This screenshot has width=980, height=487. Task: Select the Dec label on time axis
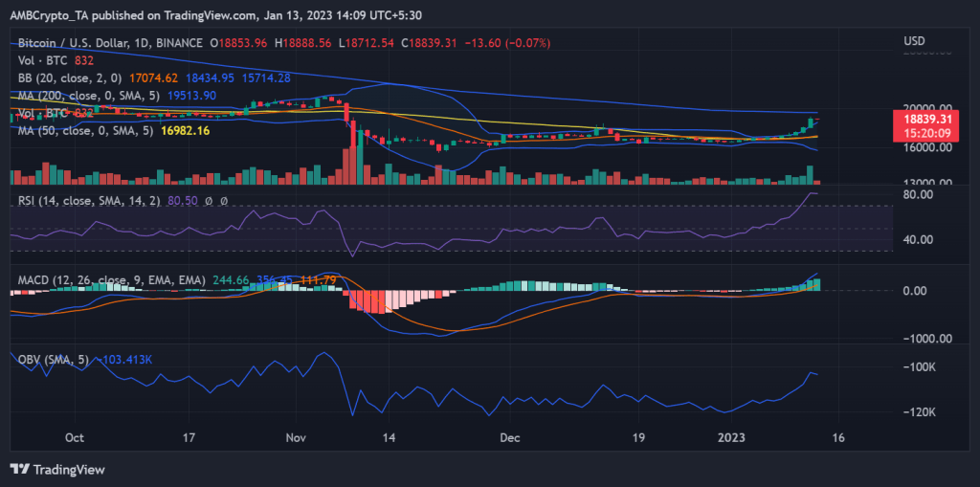tap(508, 437)
